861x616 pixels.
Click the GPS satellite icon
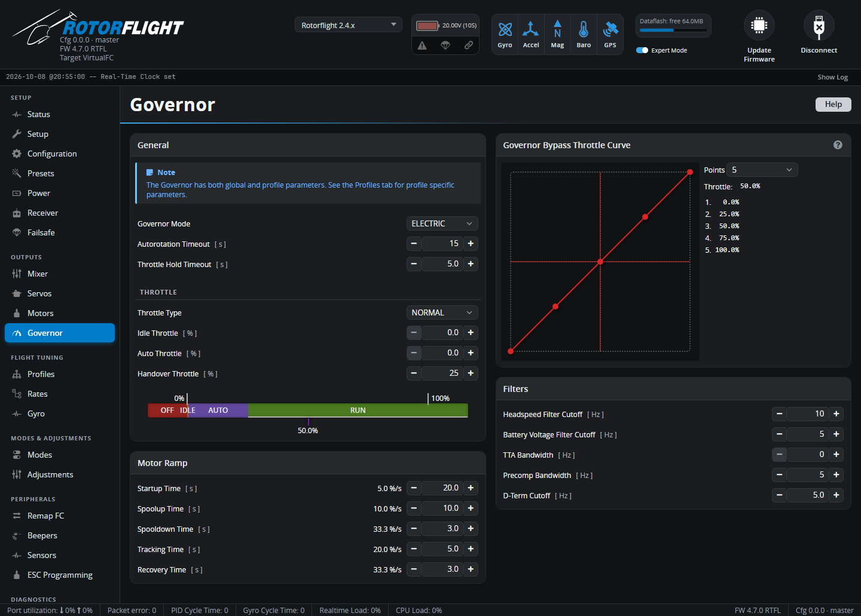pos(610,29)
